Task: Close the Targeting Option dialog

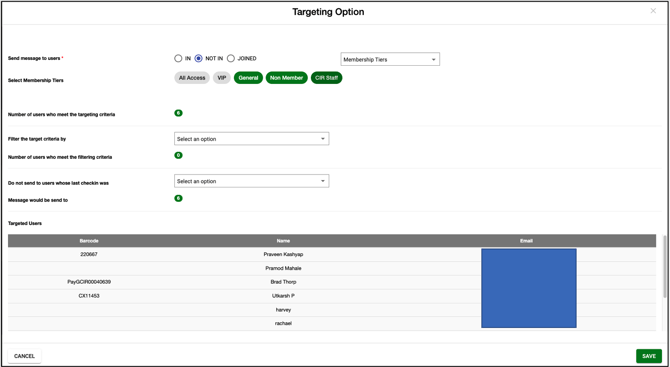Action: pos(653,11)
